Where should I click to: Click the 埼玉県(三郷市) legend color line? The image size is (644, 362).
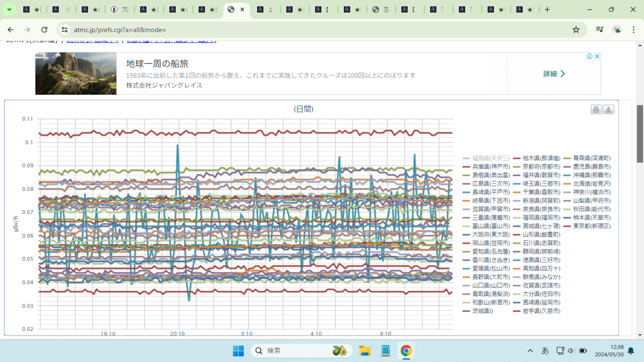point(517,184)
